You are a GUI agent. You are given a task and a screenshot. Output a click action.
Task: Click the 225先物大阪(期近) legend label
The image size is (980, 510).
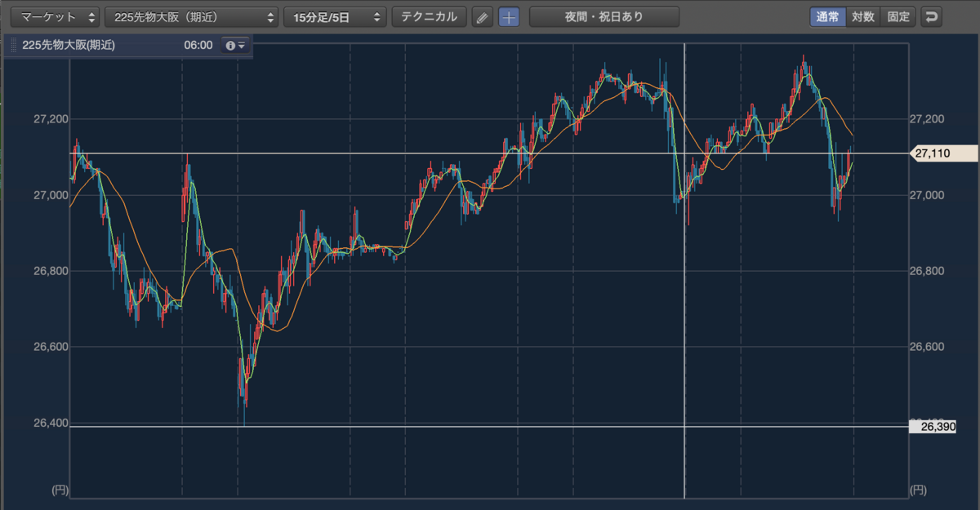click(69, 46)
